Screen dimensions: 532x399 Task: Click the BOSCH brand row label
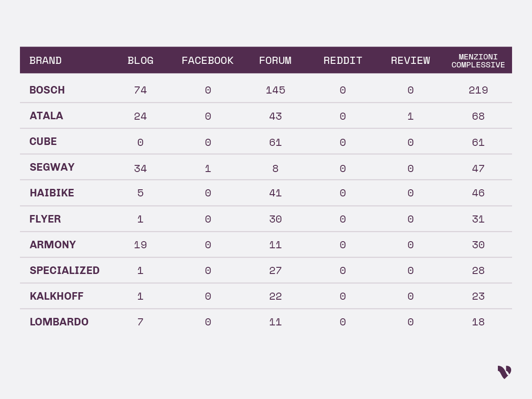click(x=47, y=90)
